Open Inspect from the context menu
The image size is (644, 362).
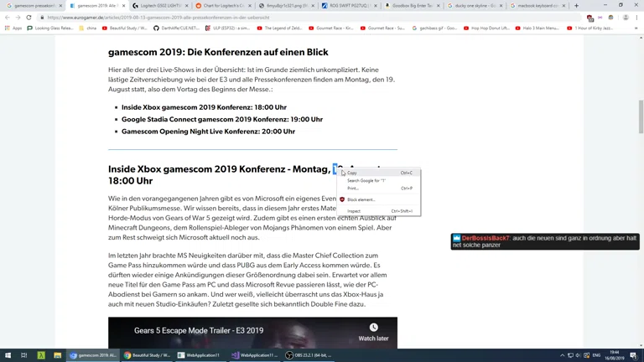(x=354, y=211)
